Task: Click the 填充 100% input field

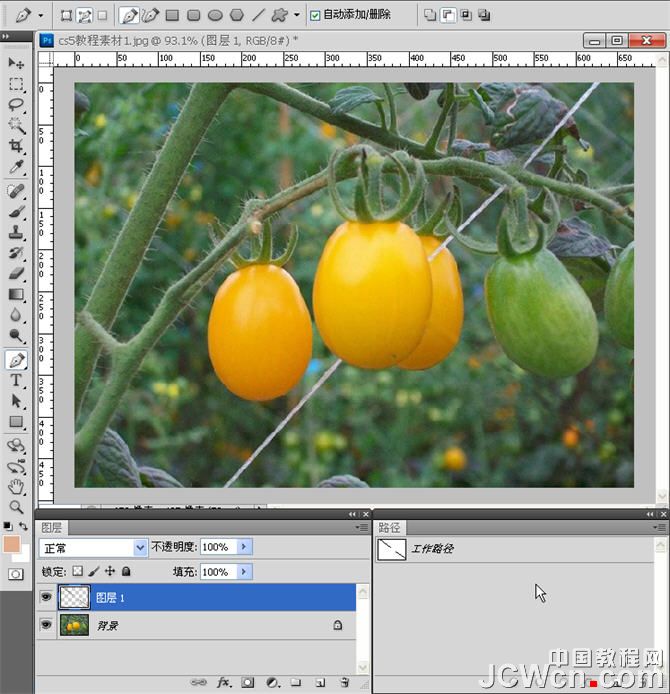Action: [219, 572]
